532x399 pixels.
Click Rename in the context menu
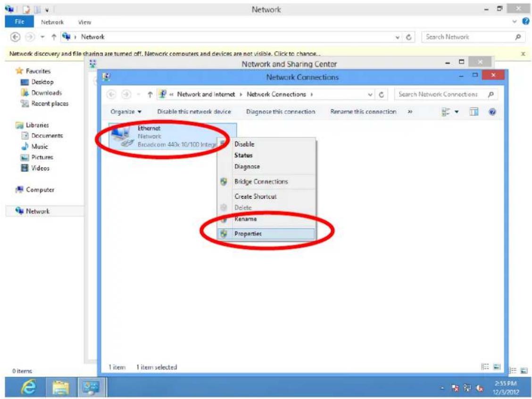point(245,219)
